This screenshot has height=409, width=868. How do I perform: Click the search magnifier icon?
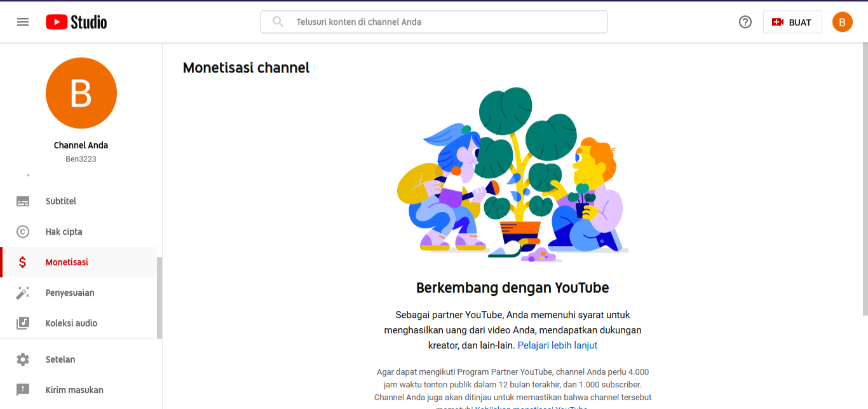pyautogui.click(x=278, y=22)
